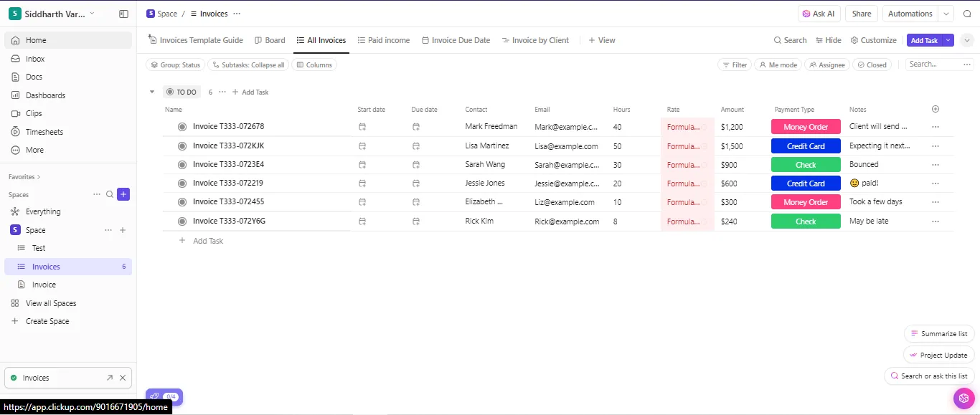Viewport: 980px width, 415px height.
Task: Click Summarize list AI suggestion
Action: click(938, 333)
